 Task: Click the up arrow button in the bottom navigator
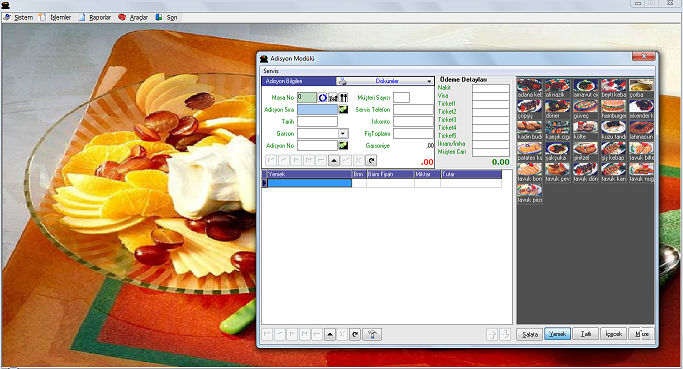(x=330, y=335)
